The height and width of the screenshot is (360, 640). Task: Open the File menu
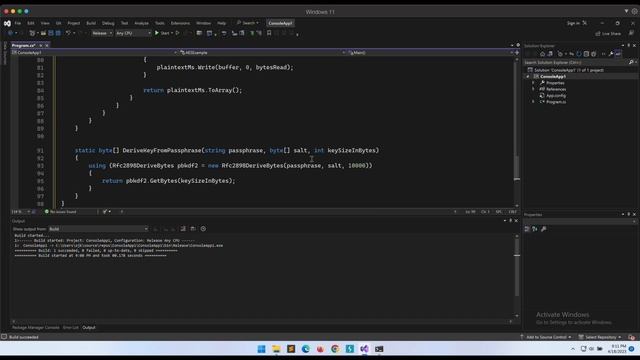click(x=18, y=23)
